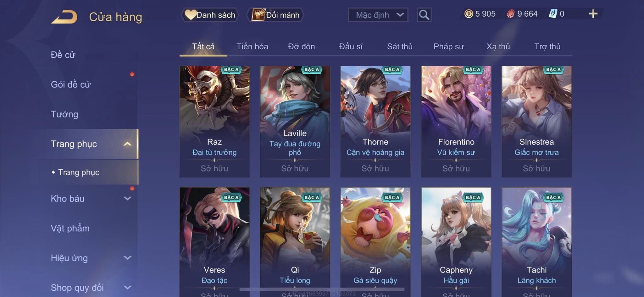
Task: Select the Raz Đại tù trưởng skin card
Action: coord(214,121)
